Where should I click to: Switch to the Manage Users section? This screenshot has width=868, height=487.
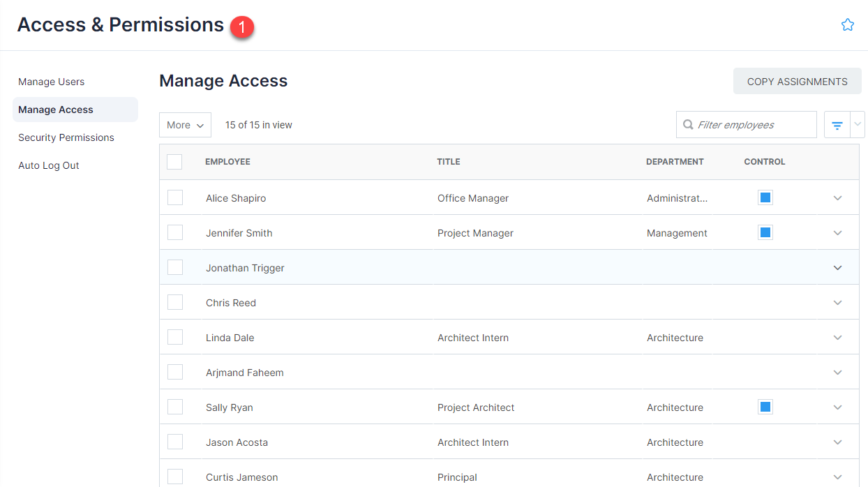pos(51,82)
